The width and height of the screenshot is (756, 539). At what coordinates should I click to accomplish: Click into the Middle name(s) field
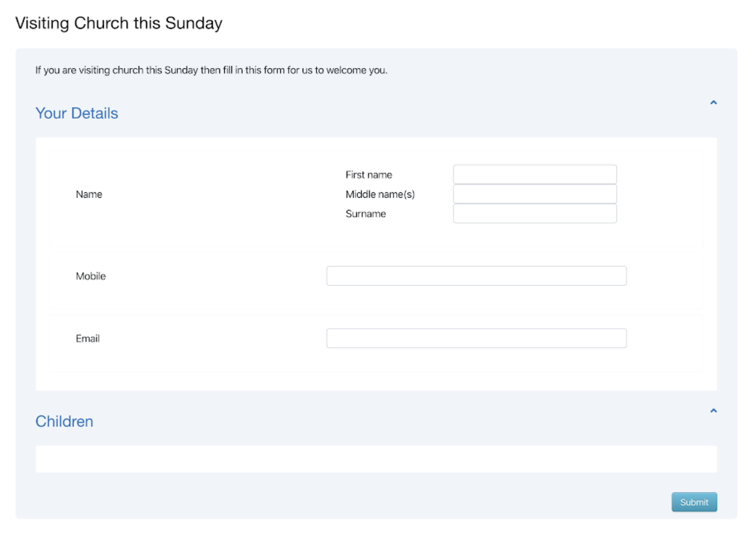pyautogui.click(x=535, y=194)
